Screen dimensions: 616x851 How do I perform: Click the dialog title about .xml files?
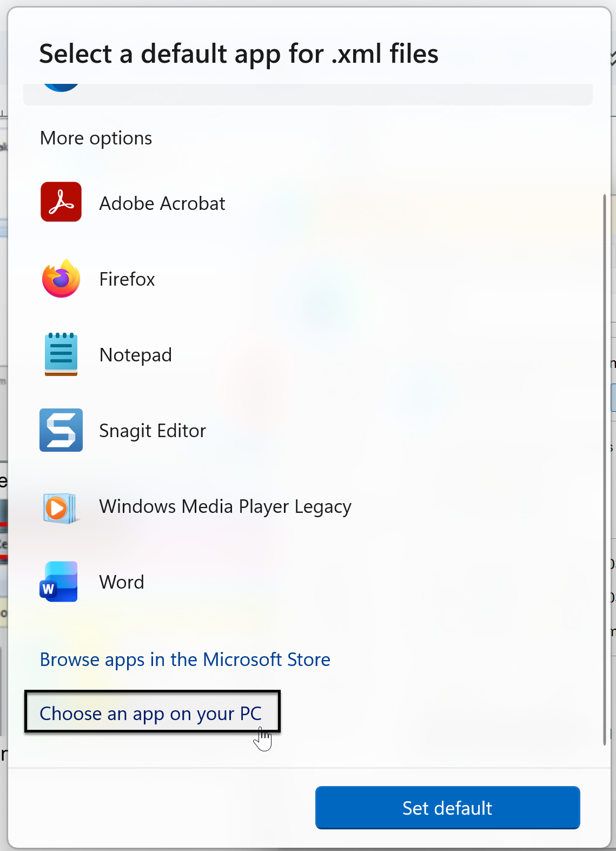pos(239,54)
